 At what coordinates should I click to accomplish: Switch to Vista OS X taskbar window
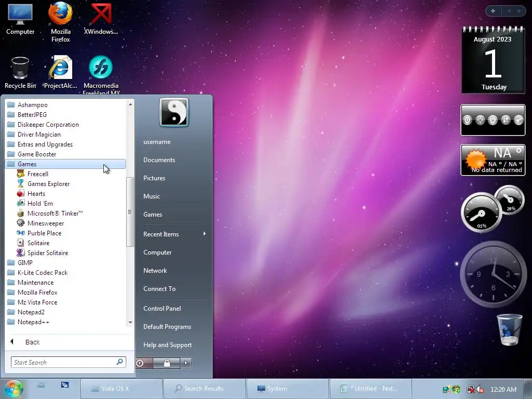(122, 389)
